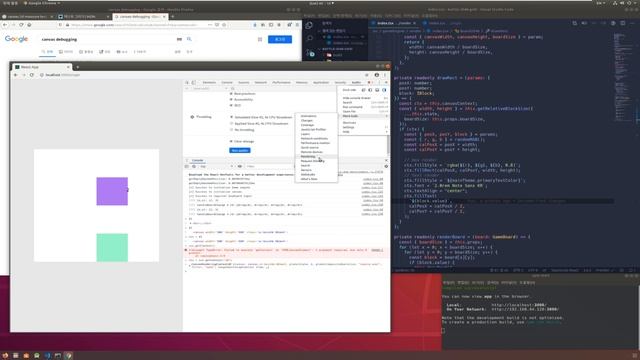The height and width of the screenshot is (360, 640).
Task: Reload the React App page in Chrome
Action: [x=32, y=75]
